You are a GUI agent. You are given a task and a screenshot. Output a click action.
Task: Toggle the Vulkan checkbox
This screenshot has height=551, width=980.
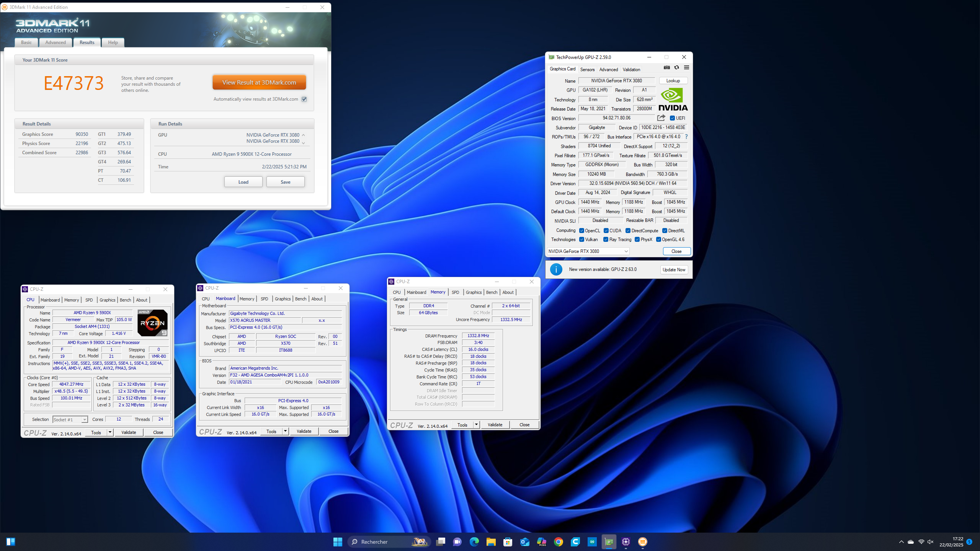pyautogui.click(x=581, y=240)
